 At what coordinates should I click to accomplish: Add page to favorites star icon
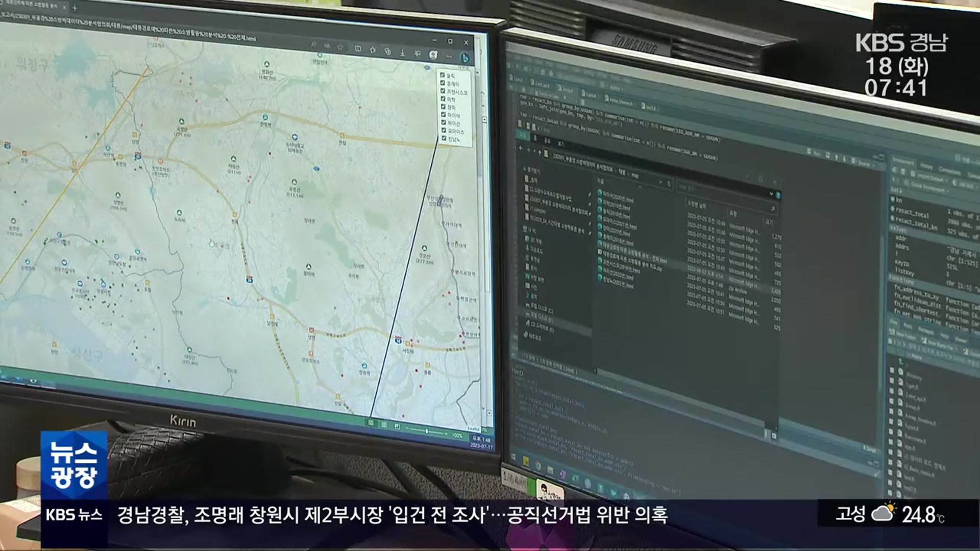tap(340, 47)
